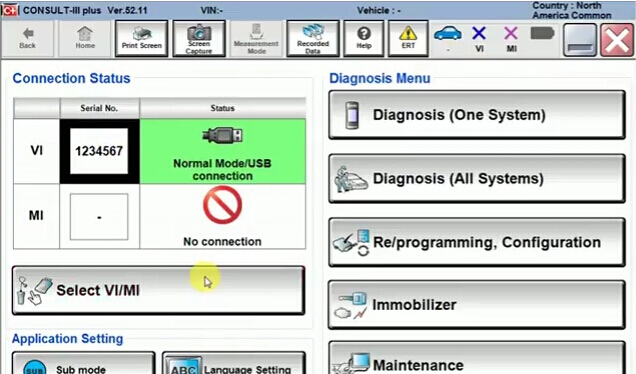Open Language Setting
The height and width of the screenshot is (374, 636).
click(x=234, y=363)
